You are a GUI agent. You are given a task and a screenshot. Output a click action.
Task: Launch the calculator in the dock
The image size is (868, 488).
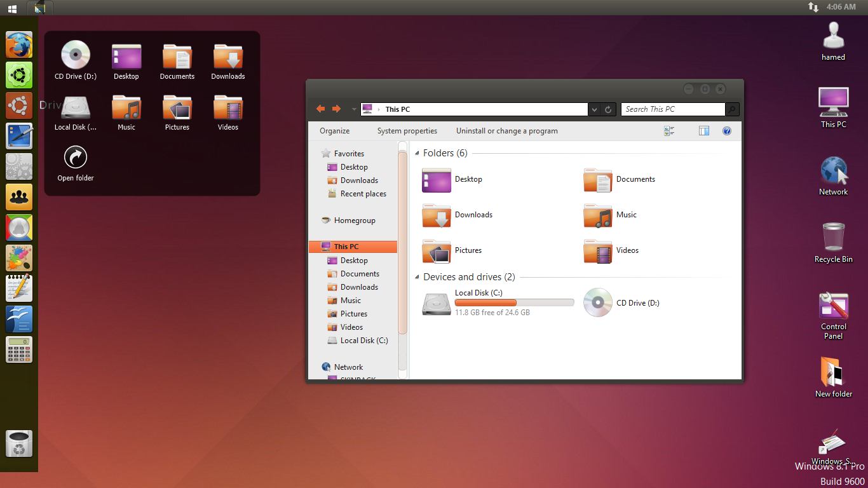pyautogui.click(x=19, y=349)
